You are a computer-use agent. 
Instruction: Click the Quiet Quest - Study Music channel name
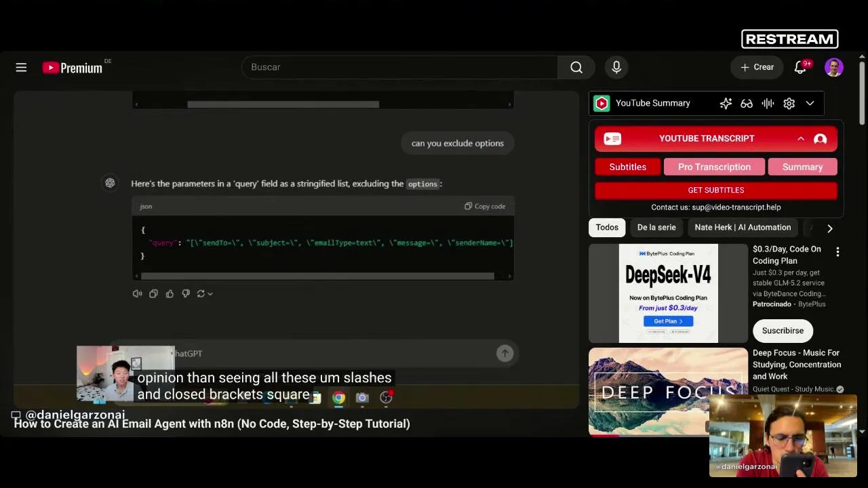[x=793, y=389]
